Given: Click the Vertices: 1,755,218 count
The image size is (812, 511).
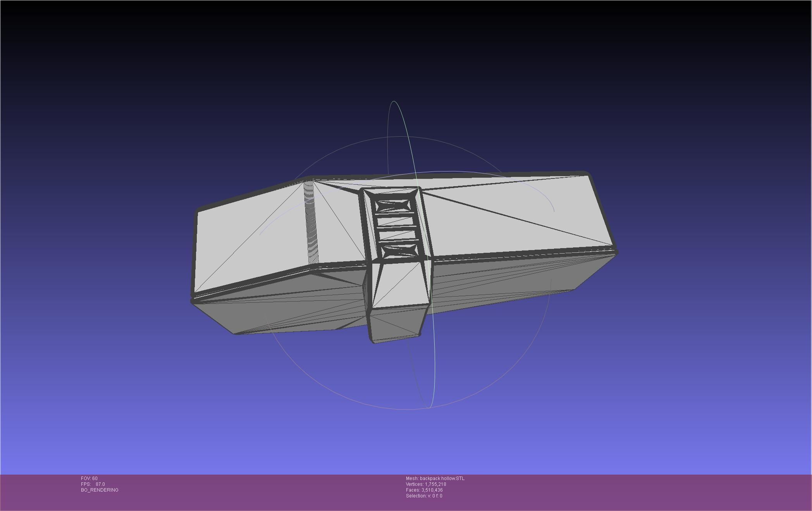Looking at the screenshot, I should coord(426,484).
